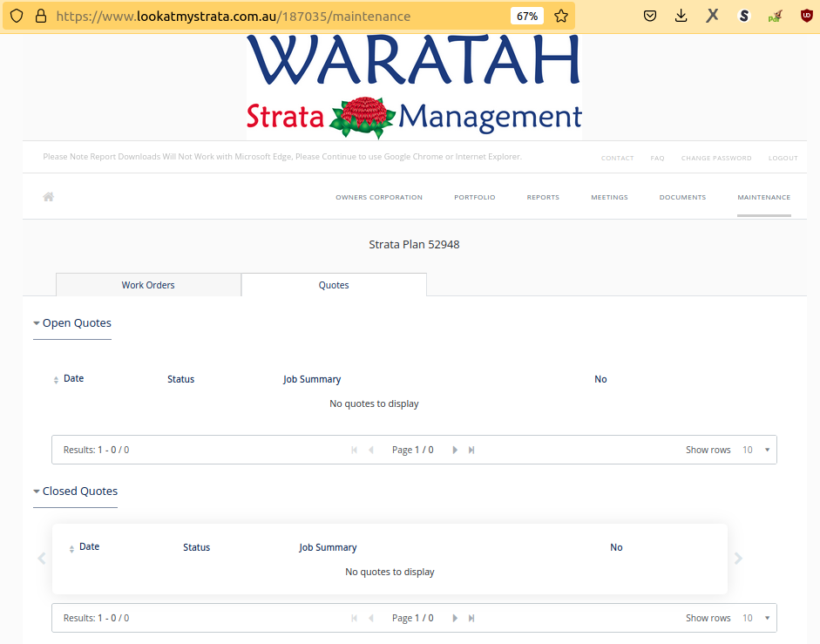The height and width of the screenshot is (644, 820).
Task: Collapse the Open Quotes section
Action: point(72,323)
